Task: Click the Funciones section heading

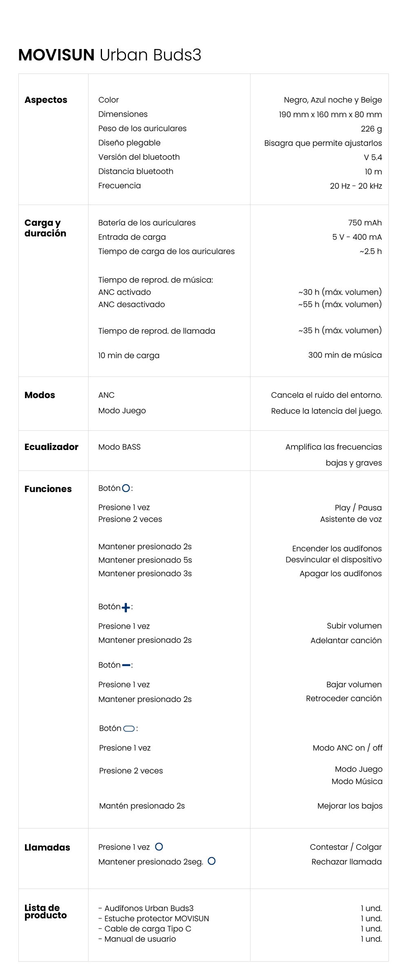Action: point(48,489)
